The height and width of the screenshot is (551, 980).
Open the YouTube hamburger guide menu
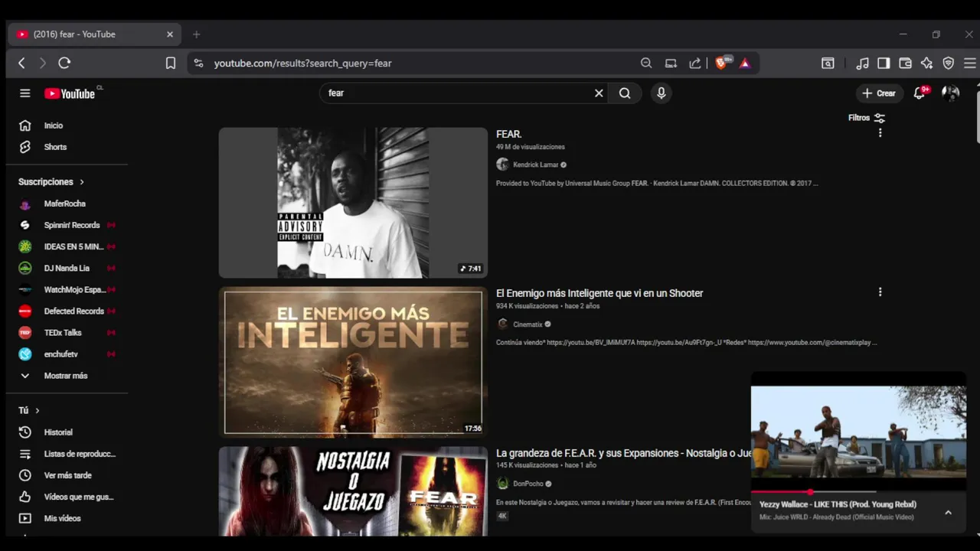click(x=25, y=93)
